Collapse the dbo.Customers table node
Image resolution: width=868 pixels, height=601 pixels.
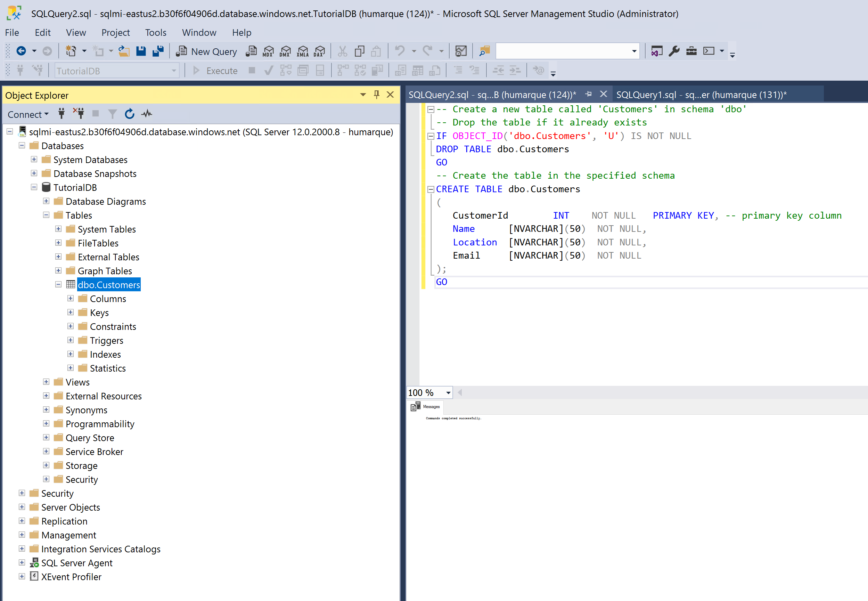58,285
